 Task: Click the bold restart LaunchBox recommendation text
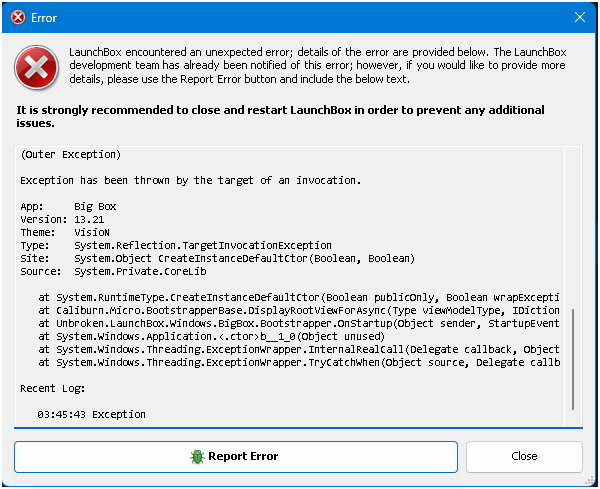pyautogui.click(x=280, y=116)
